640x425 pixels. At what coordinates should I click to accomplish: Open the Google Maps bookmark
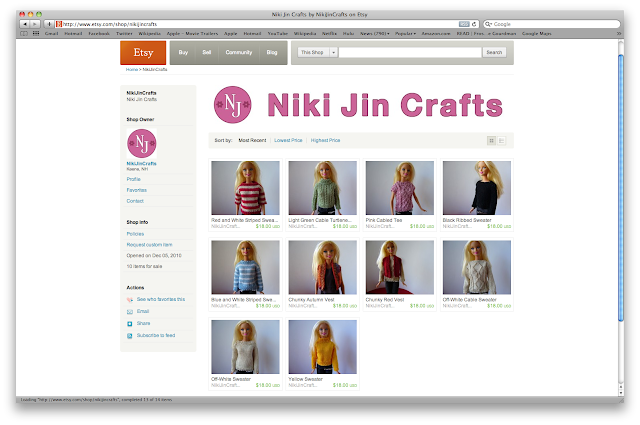pyautogui.click(x=536, y=33)
